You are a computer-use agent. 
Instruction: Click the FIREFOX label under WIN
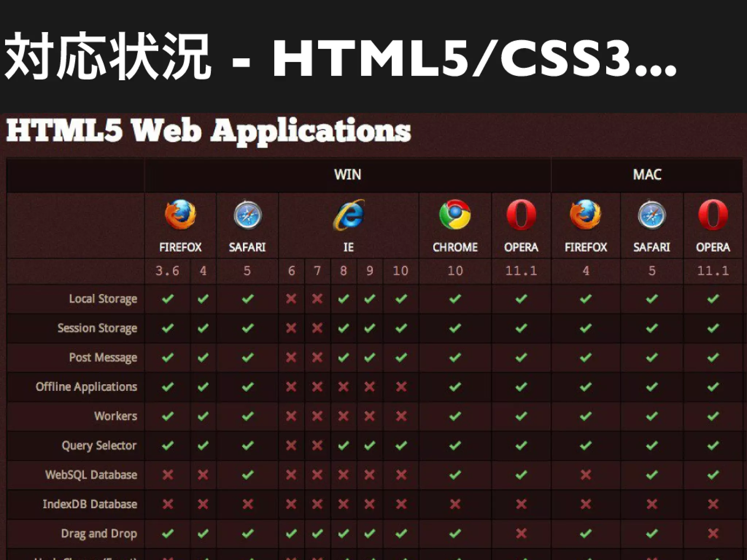[181, 247]
